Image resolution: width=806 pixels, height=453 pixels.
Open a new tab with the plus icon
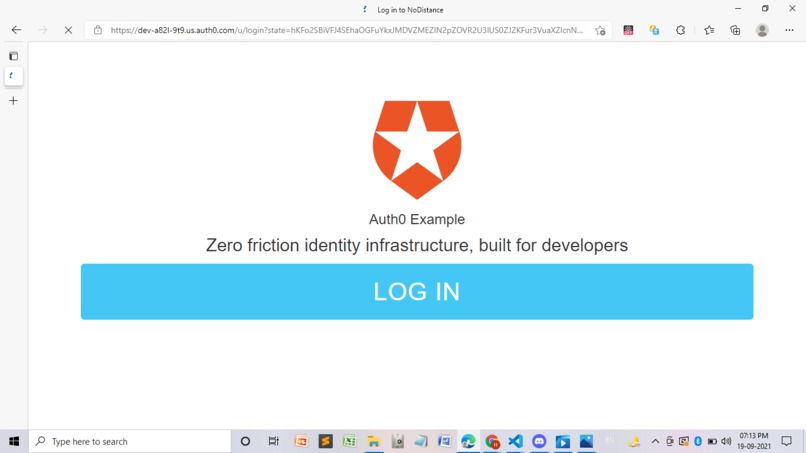coord(13,100)
